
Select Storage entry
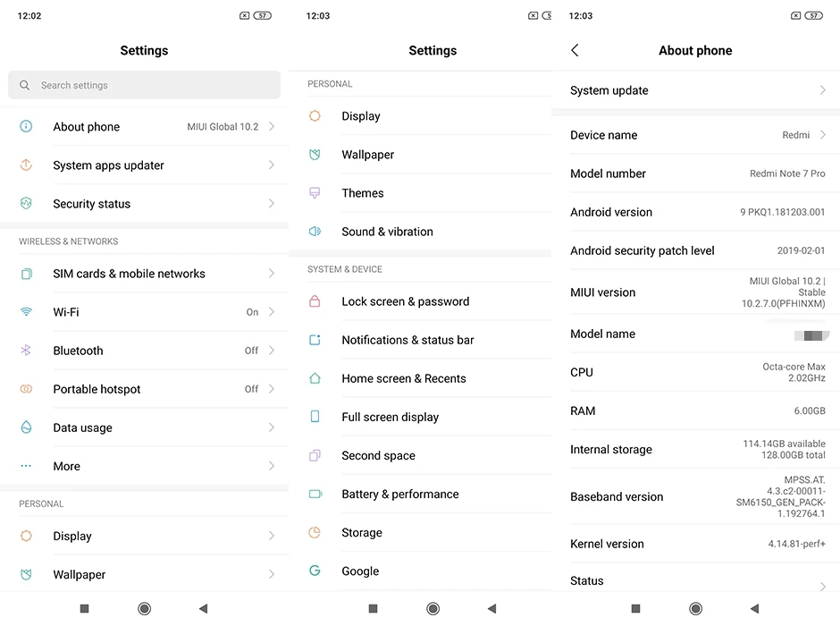click(420, 533)
